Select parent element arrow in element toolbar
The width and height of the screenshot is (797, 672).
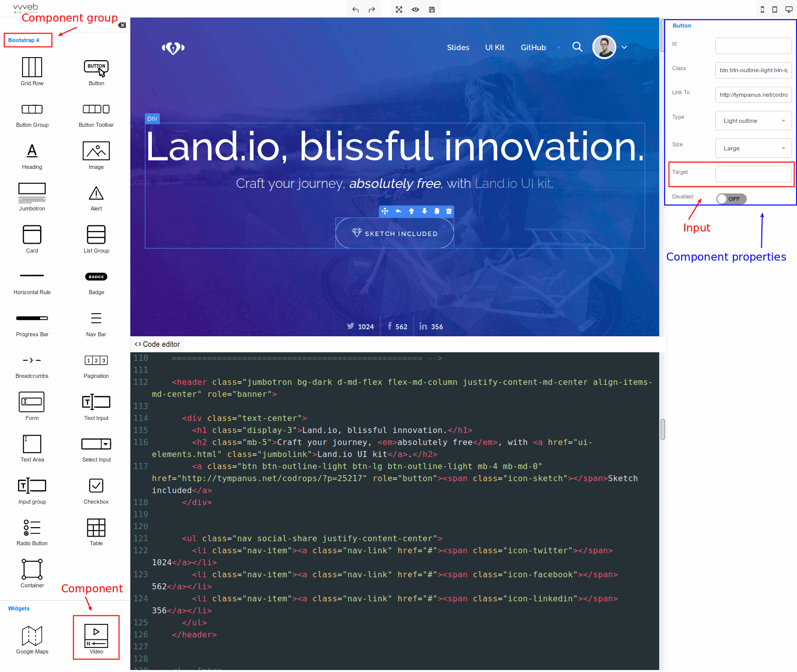pos(398,211)
